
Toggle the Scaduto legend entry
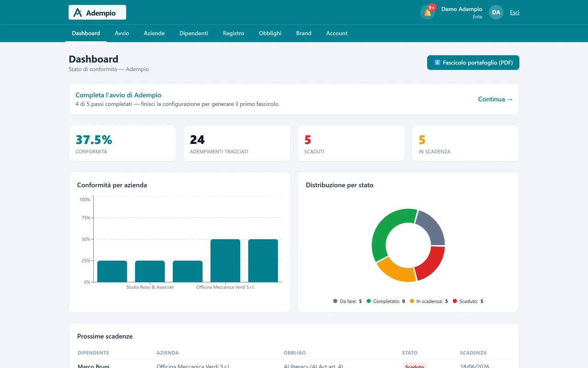468,301
